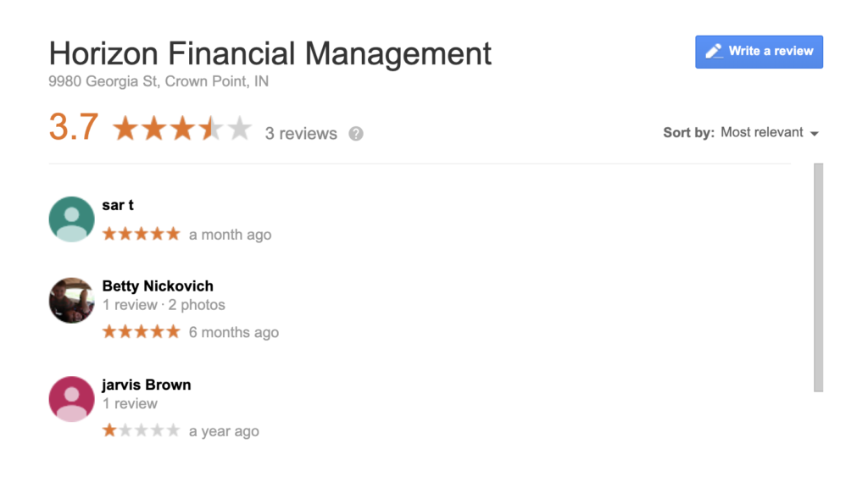
Task: Click Betty's 1 review · 2 photos text
Action: pos(164,305)
